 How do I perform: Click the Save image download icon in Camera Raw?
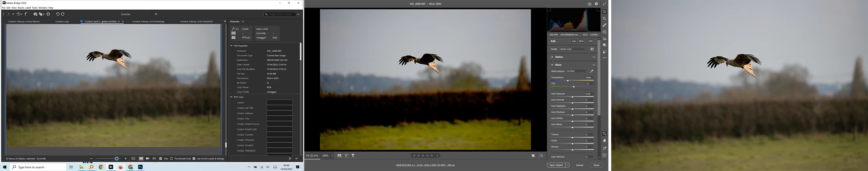tap(590, 4)
